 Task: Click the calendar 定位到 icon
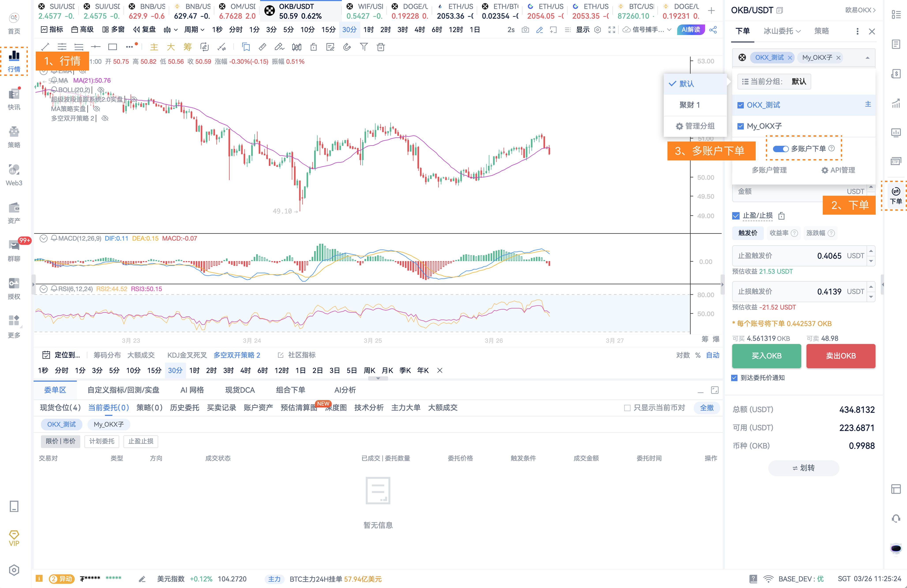(x=46, y=355)
